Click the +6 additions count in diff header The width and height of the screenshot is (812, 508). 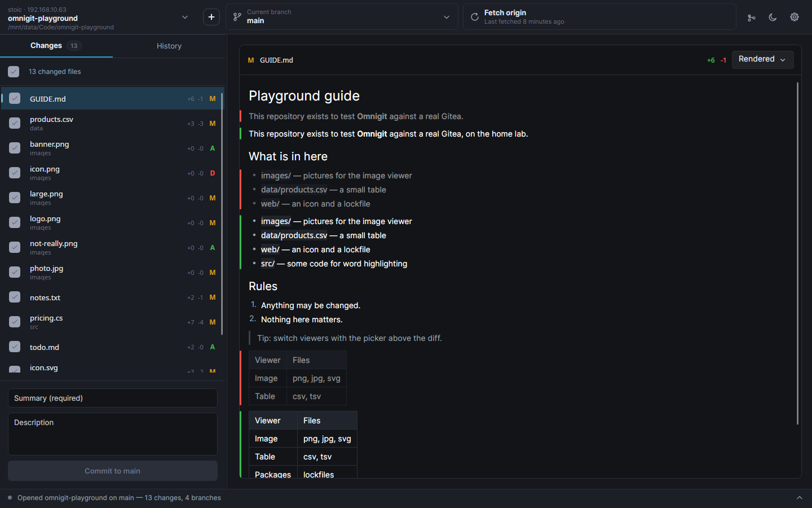point(710,60)
